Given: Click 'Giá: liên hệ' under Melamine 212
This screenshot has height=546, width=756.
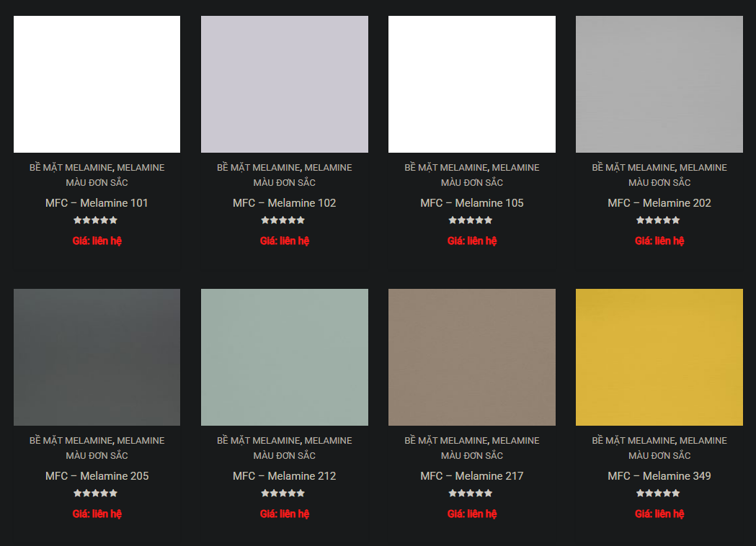Looking at the screenshot, I should pyautogui.click(x=284, y=514).
